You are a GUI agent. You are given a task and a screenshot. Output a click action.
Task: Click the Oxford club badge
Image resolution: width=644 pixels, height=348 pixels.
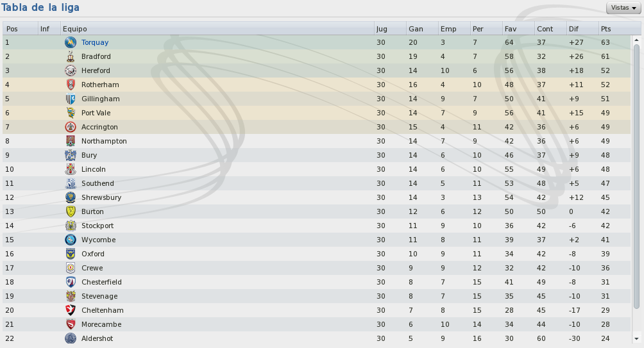pyautogui.click(x=71, y=254)
